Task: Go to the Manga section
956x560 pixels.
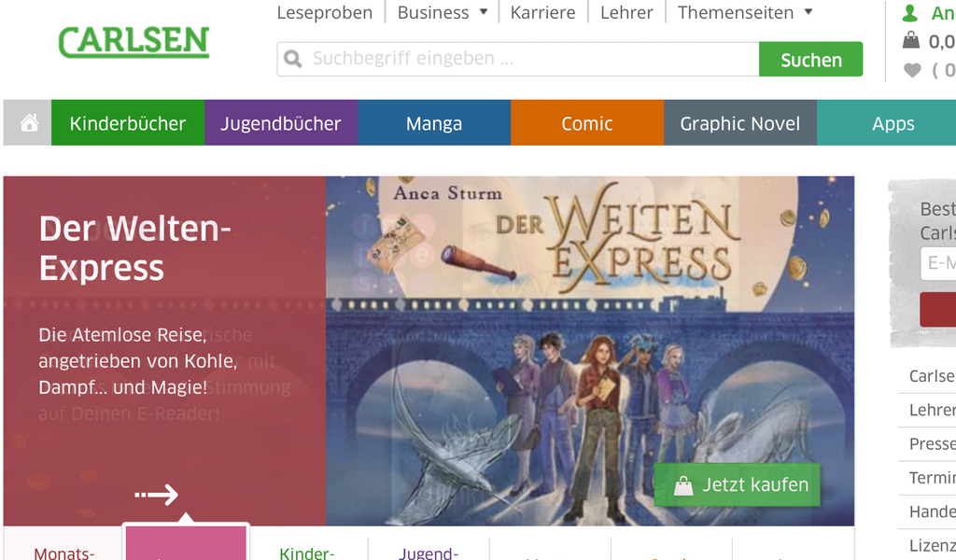Action: coord(434,123)
